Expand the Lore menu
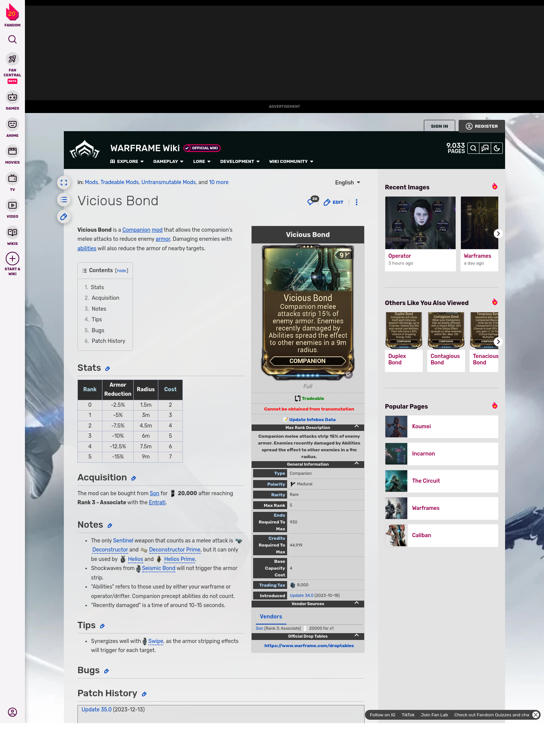Viewport: 544px width, 756px height. [x=202, y=161]
